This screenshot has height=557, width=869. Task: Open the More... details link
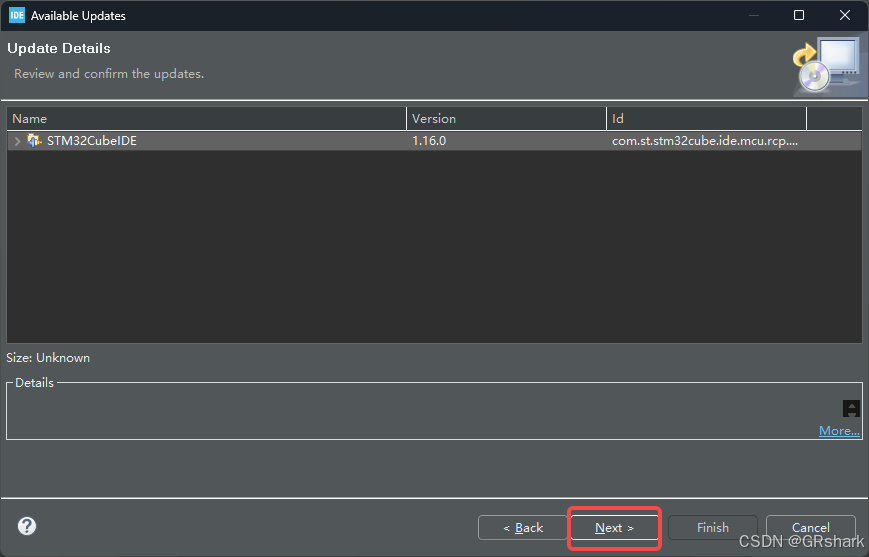[x=839, y=431]
